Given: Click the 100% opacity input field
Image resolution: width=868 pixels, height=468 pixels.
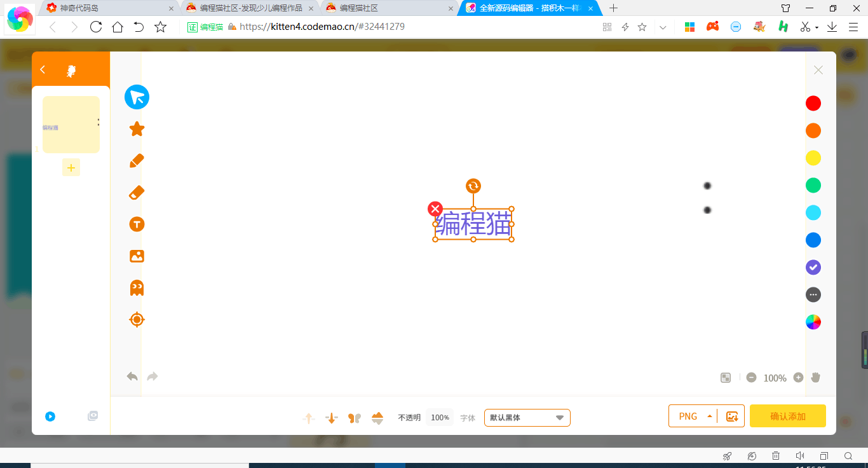Looking at the screenshot, I should 440,418.
